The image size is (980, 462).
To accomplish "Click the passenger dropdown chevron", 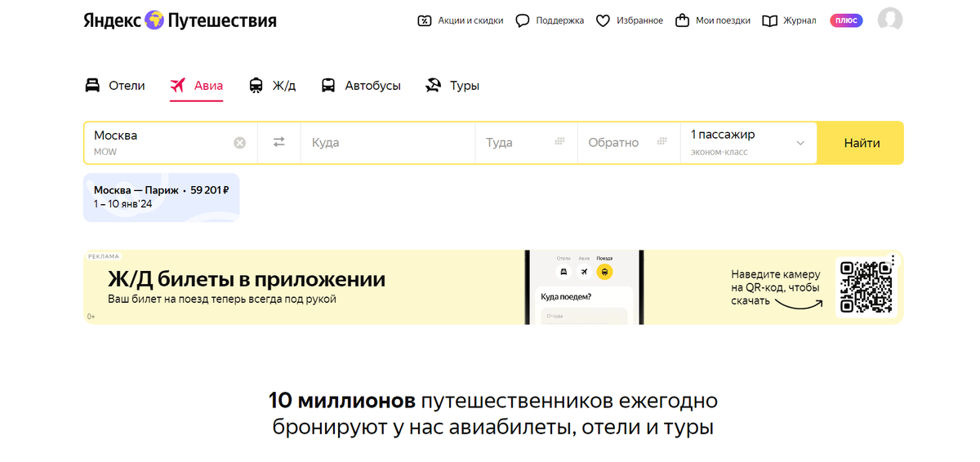I will (800, 143).
